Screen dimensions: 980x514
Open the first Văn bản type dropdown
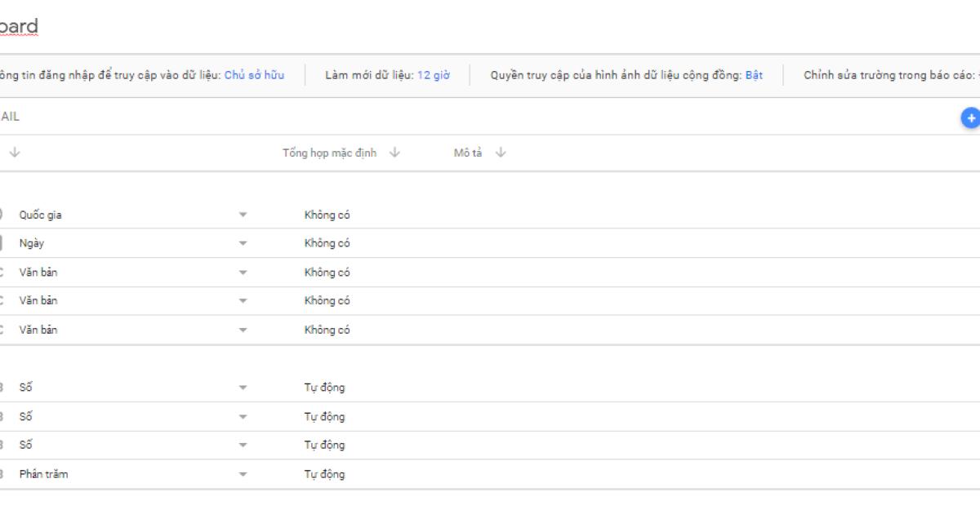click(243, 273)
